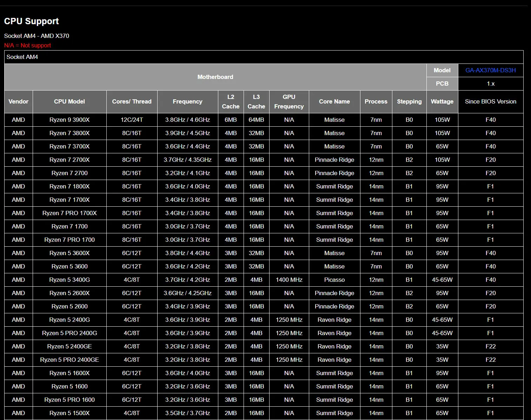
Task: Click Ryzen 5 2400GE's 35W wattage cell
Action: pos(442,346)
